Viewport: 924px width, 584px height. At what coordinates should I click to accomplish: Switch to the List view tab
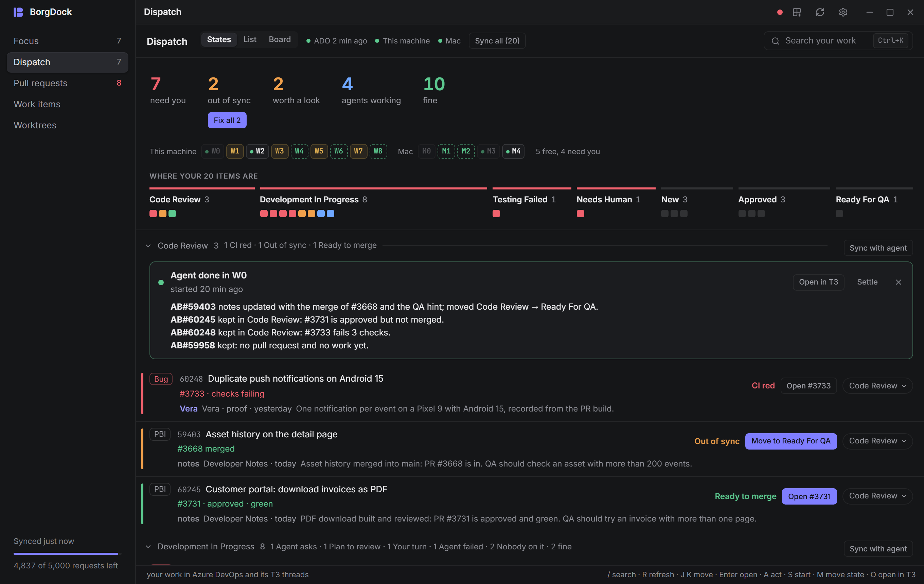(250, 39)
